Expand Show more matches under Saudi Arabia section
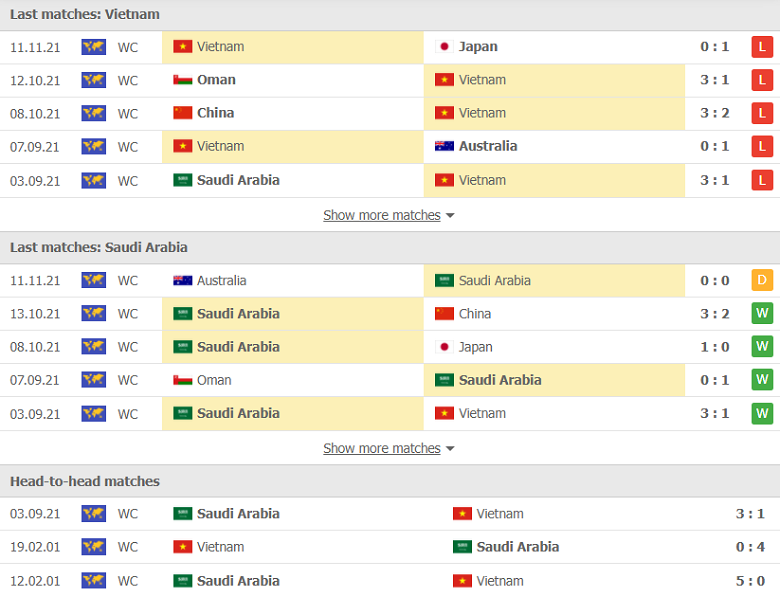The height and width of the screenshot is (597, 780). pos(381,448)
